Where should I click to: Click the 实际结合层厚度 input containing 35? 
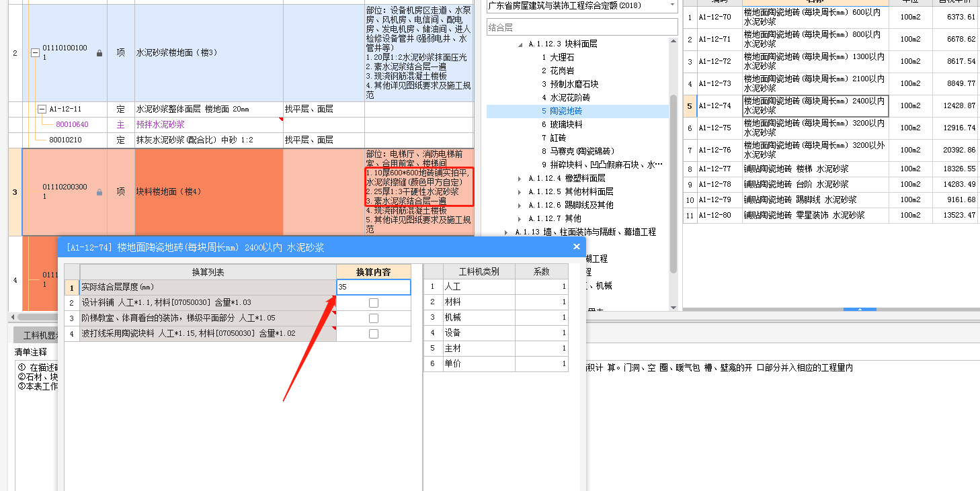(374, 287)
